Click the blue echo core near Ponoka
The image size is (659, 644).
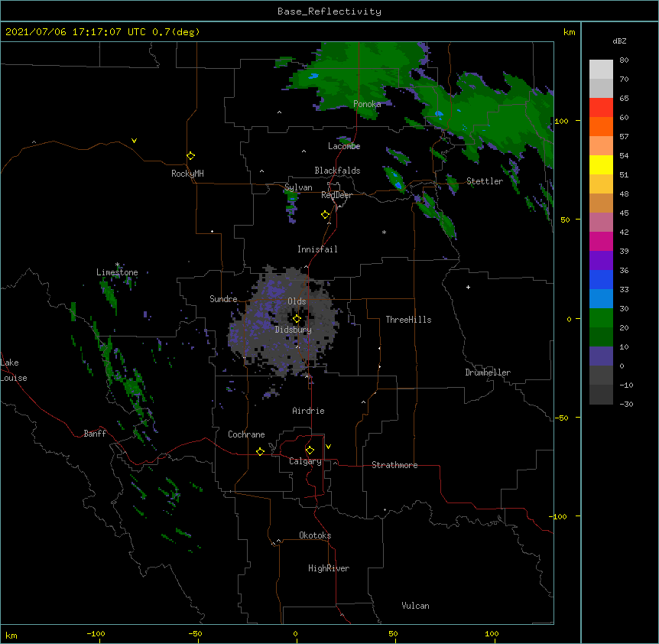pos(313,76)
